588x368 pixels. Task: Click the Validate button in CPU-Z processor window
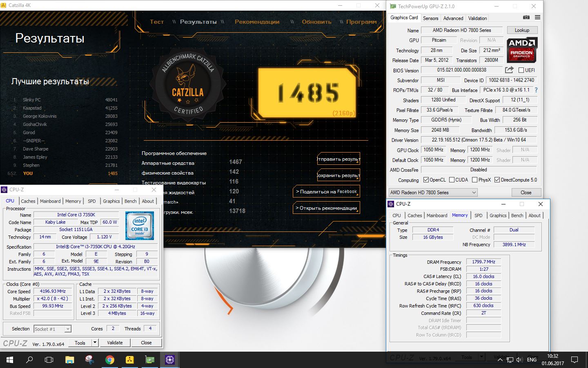pyautogui.click(x=115, y=343)
